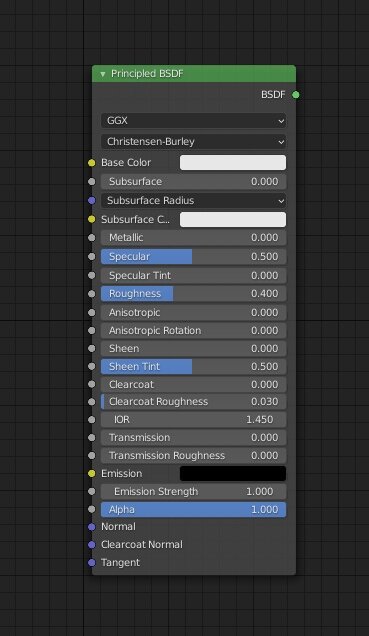This screenshot has width=369, height=636.
Task: Click the Roughness input socket
Action: click(92, 294)
